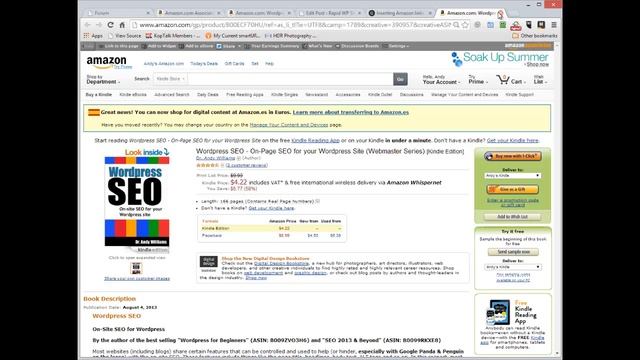The height and width of the screenshot is (360, 640).
Task: Click the red extension icon in toolbar
Action: pyautogui.click(x=516, y=25)
